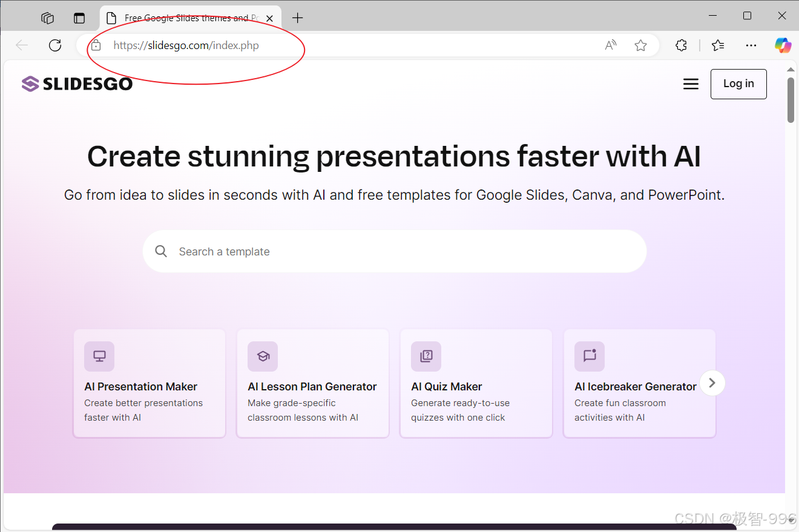Open the AI Presentation Maker card
Screen dimensions: 799x532
pos(150,383)
